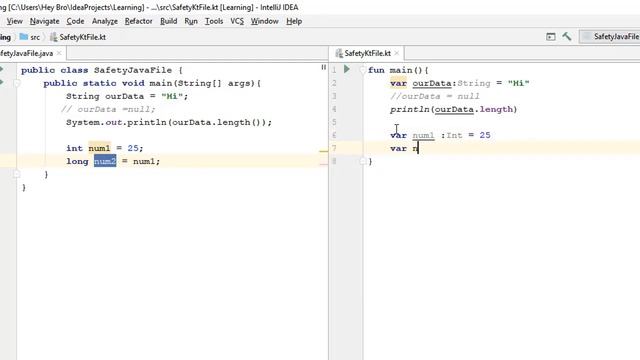This screenshot has height=360, width=640.
Task: Click the upper warning stripe marker in Java editor
Action: click(x=324, y=151)
